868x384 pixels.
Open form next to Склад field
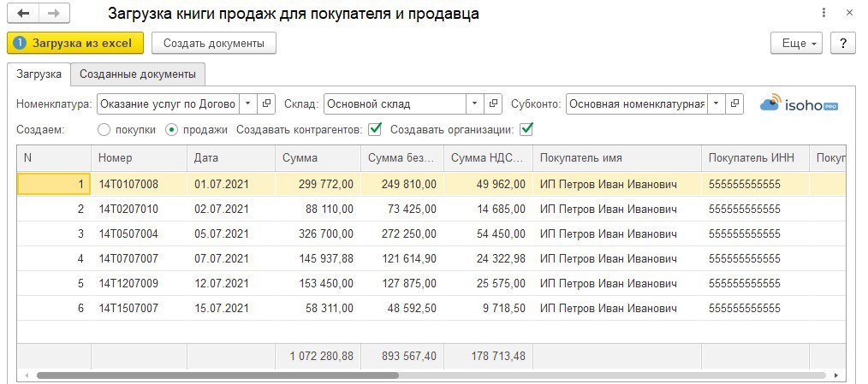(x=493, y=104)
